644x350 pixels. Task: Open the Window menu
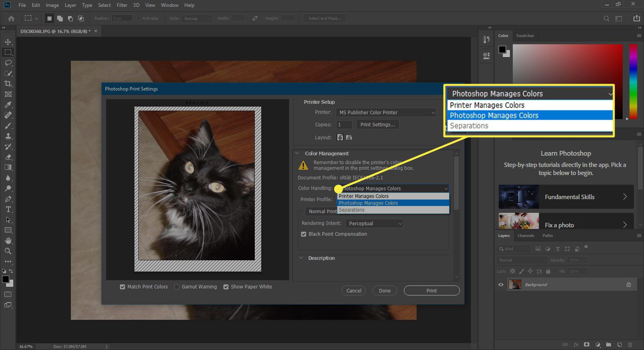tap(169, 5)
